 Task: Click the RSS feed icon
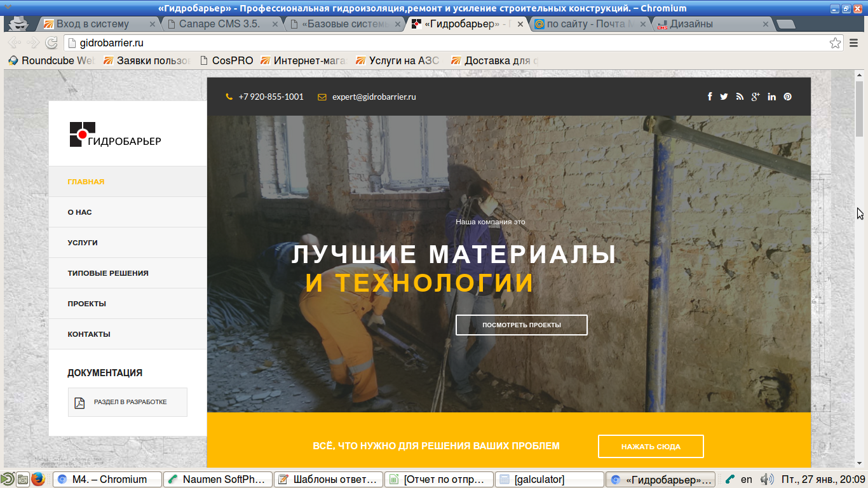click(740, 97)
